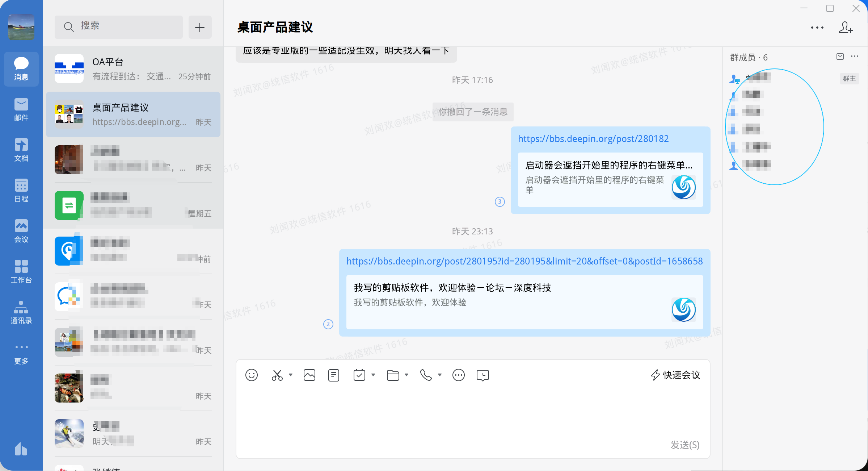Expand the file folder dropdown arrow
868x471 pixels.
click(x=406, y=375)
